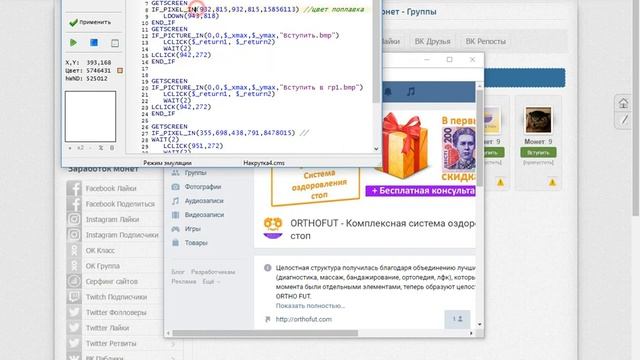Open Игры in the VK left menu

pyautogui.click(x=192, y=229)
